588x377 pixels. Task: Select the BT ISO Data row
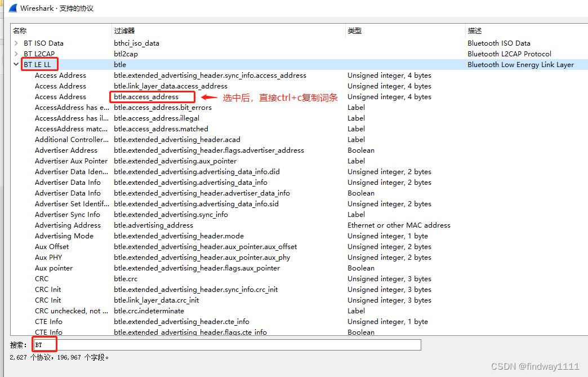(299, 43)
